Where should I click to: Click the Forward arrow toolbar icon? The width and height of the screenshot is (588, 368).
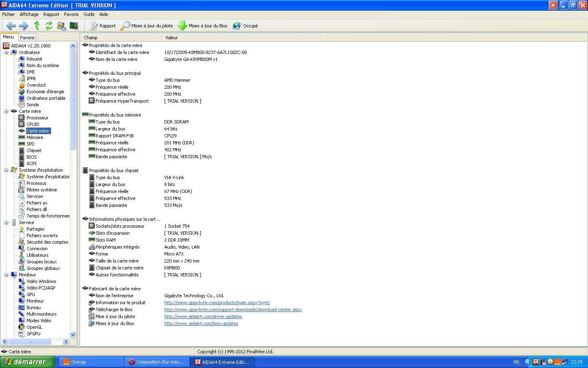pos(24,26)
